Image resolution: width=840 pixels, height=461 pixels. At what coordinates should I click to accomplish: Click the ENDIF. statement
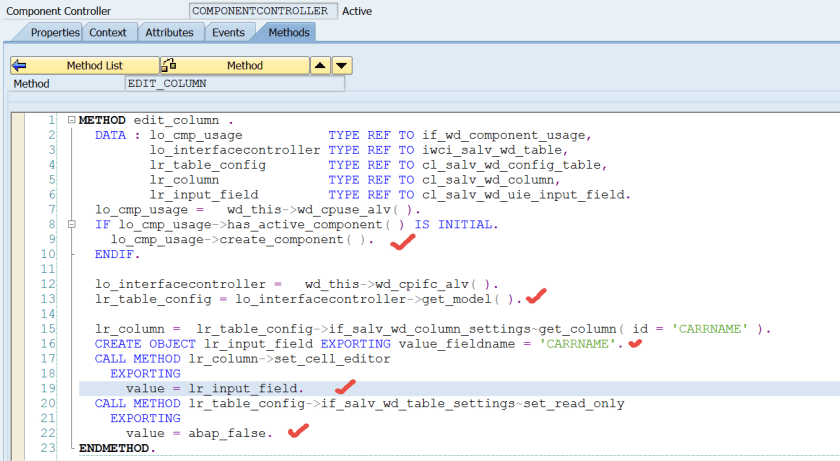[117, 254]
